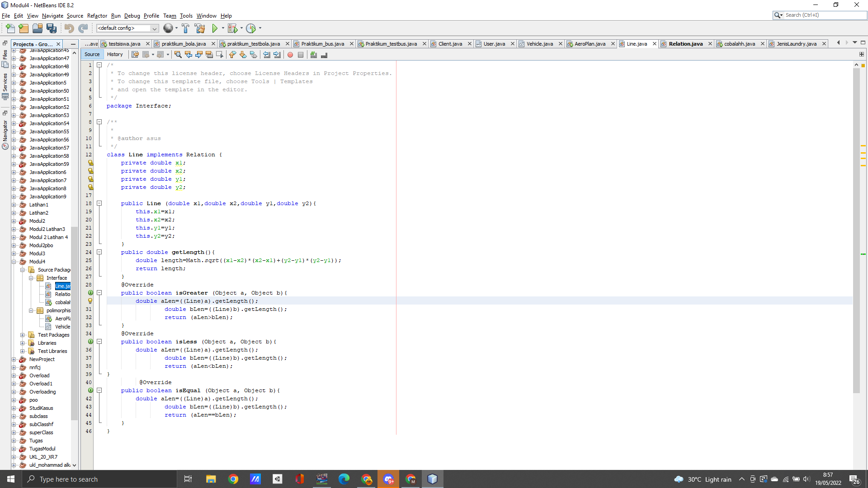The height and width of the screenshot is (488, 868).
Task: Select the Source view button
Action: pos(92,54)
